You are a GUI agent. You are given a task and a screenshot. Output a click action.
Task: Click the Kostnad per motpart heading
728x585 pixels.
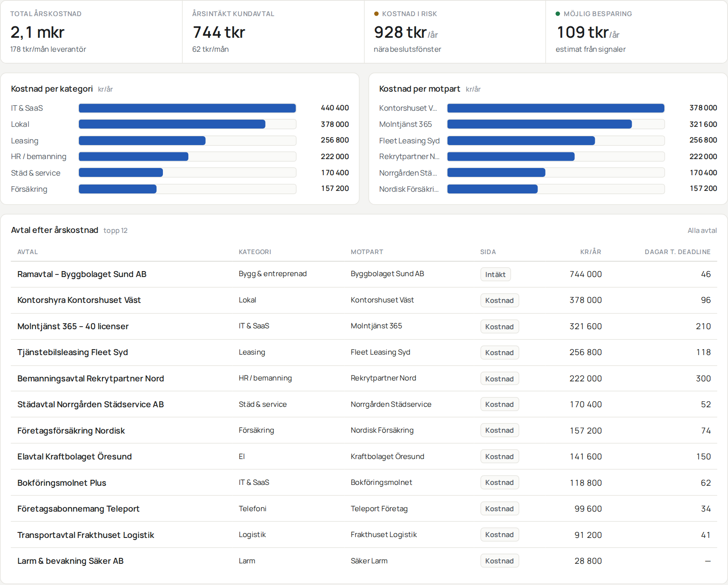tap(420, 89)
